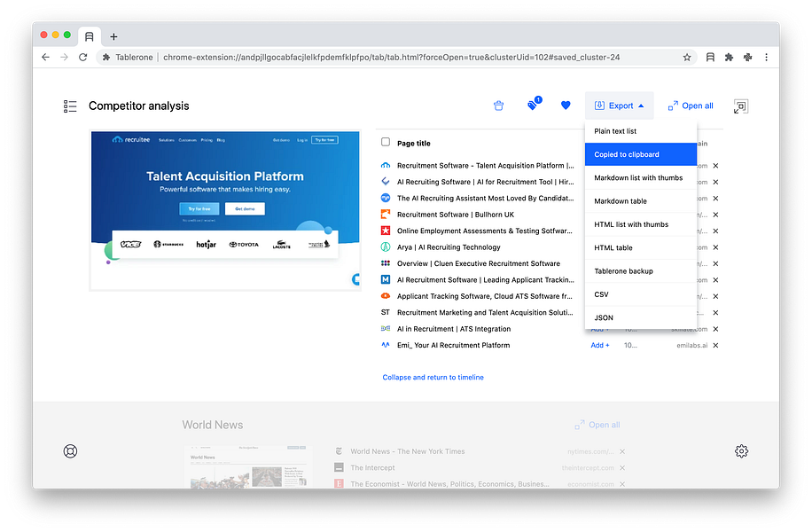Export a Tablerone backup
The width and height of the screenshot is (812, 532).
641,271
